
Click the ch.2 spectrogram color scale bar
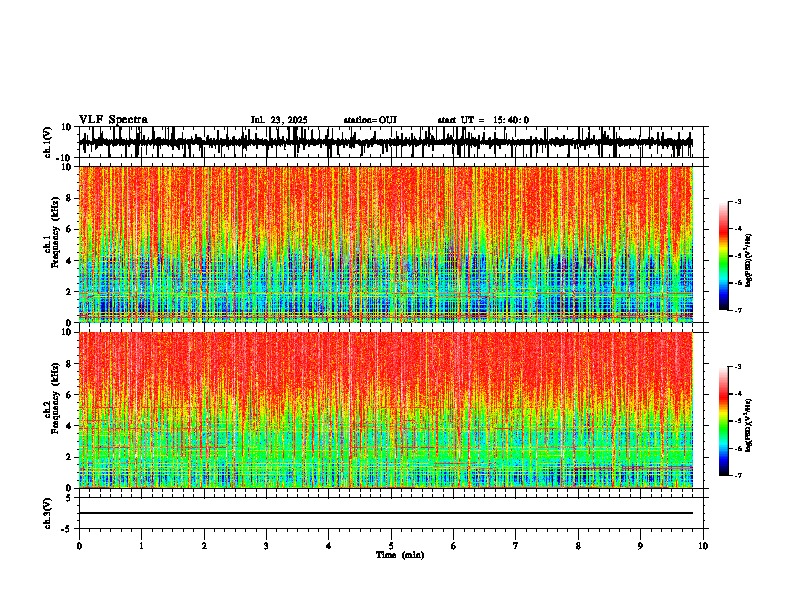click(723, 421)
